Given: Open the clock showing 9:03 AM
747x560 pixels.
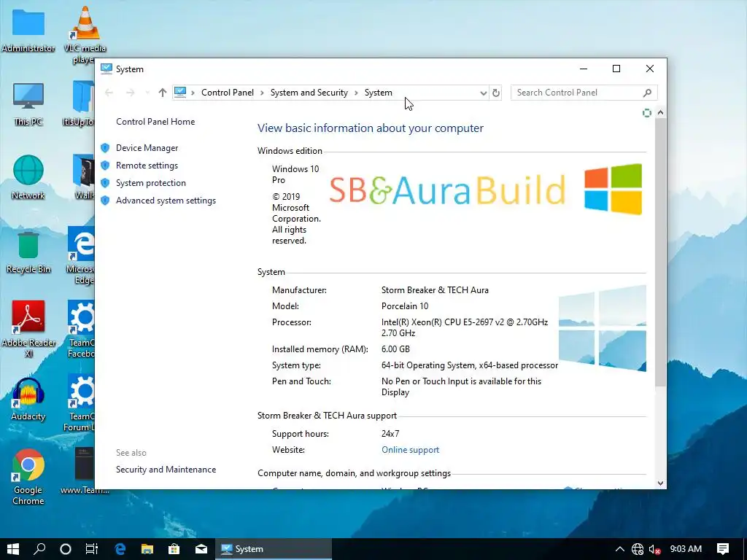Looking at the screenshot, I should coord(686,549).
